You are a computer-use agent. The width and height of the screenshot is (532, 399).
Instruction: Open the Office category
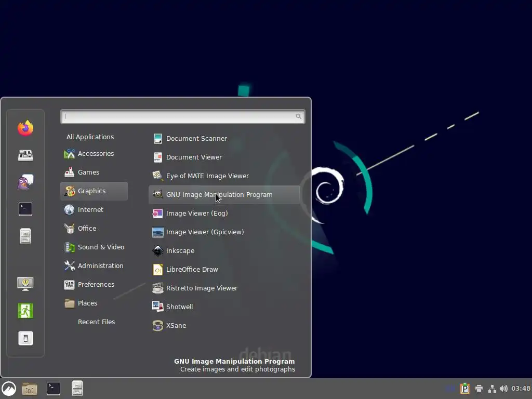(x=94, y=229)
